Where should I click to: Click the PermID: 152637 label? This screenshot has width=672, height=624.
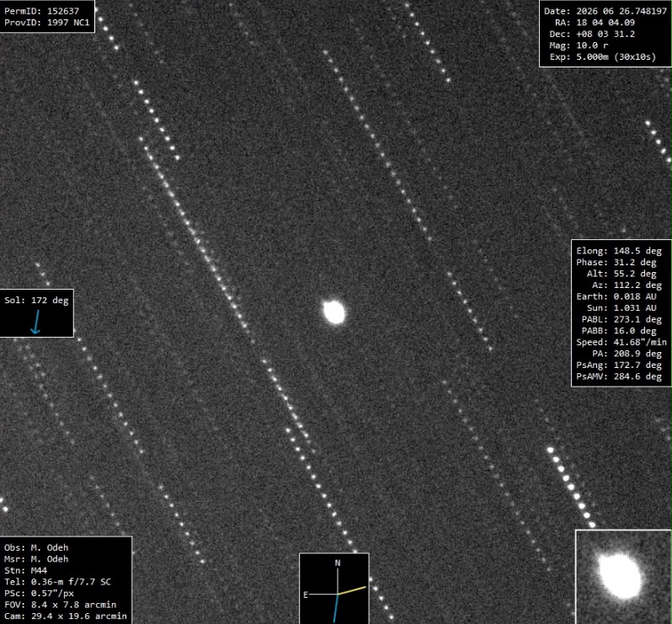[x=41, y=11]
